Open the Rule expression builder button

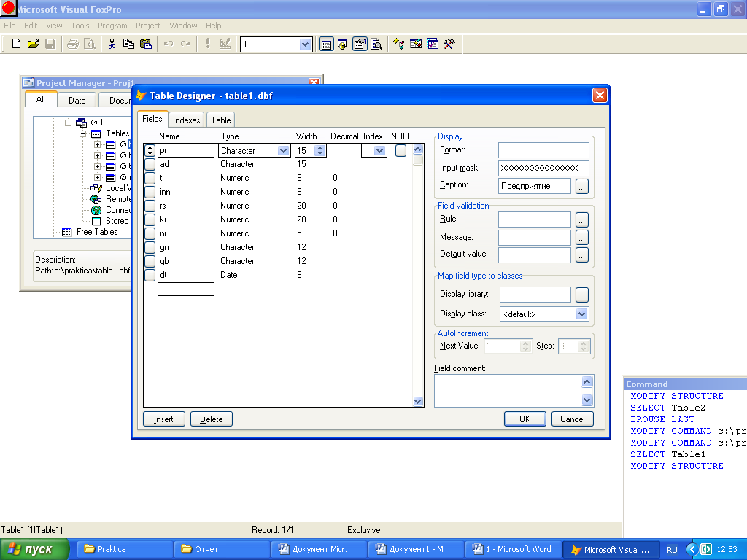pos(581,220)
